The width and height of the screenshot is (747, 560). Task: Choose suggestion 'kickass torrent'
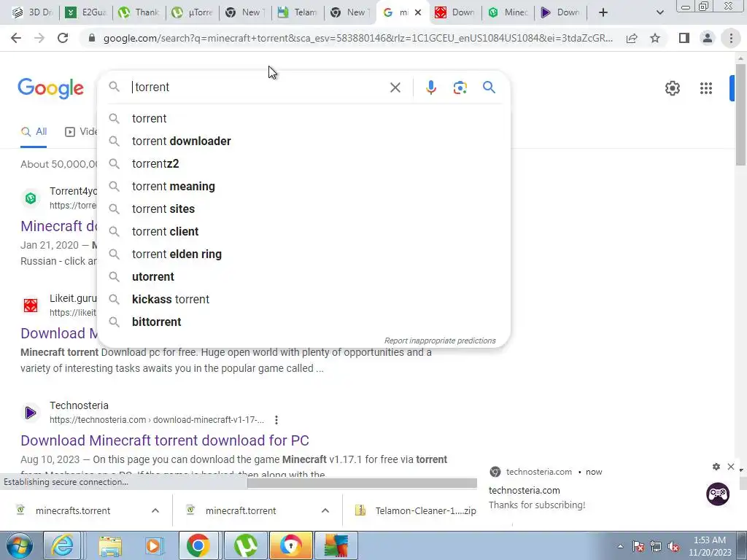coord(303,300)
